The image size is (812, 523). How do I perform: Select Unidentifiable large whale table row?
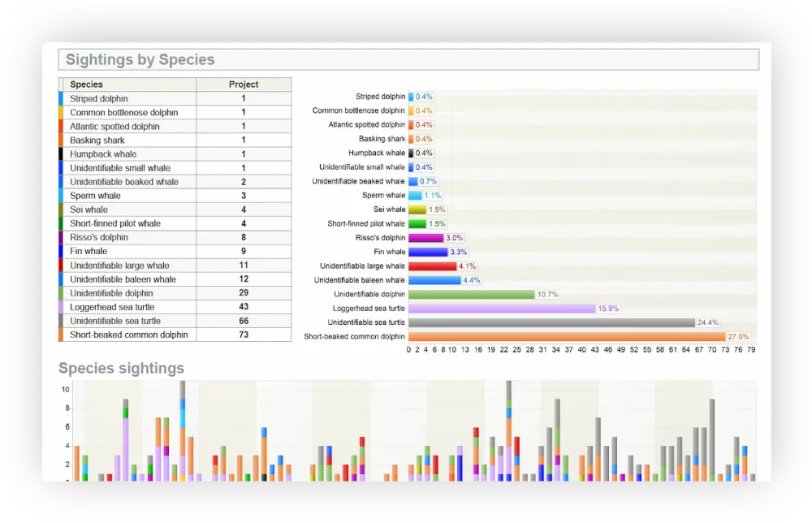coord(175,265)
